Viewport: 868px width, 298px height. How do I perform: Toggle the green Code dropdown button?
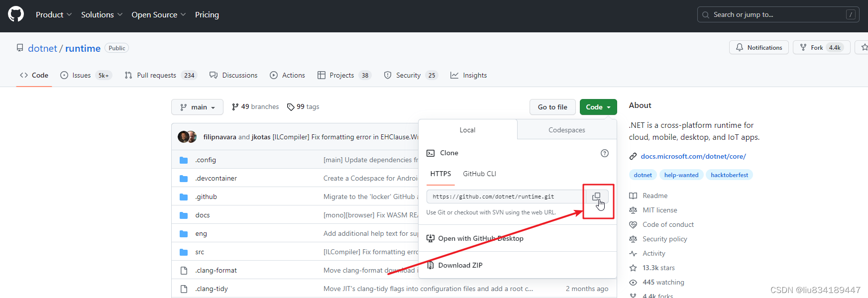point(598,107)
